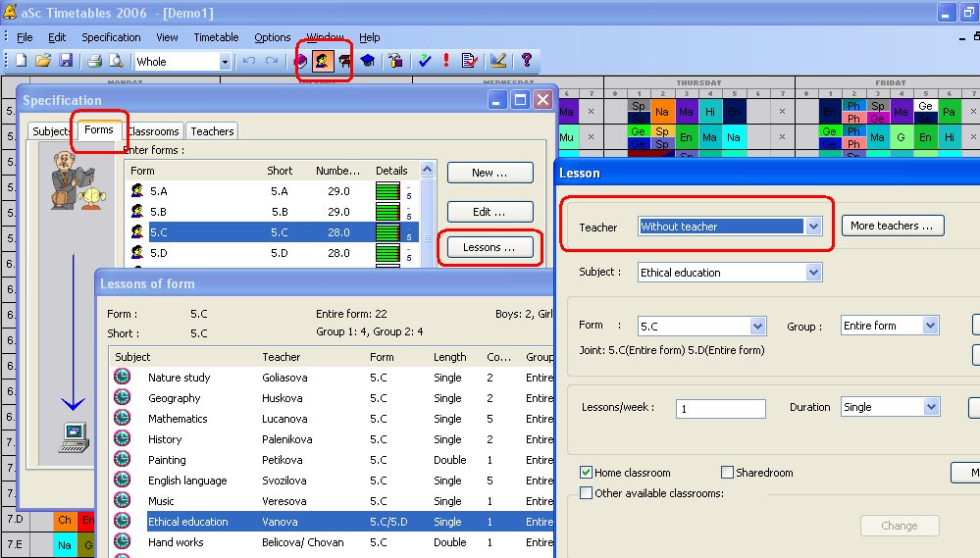
Task: Click the purple question mark help icon
Action: pos(527,61)
